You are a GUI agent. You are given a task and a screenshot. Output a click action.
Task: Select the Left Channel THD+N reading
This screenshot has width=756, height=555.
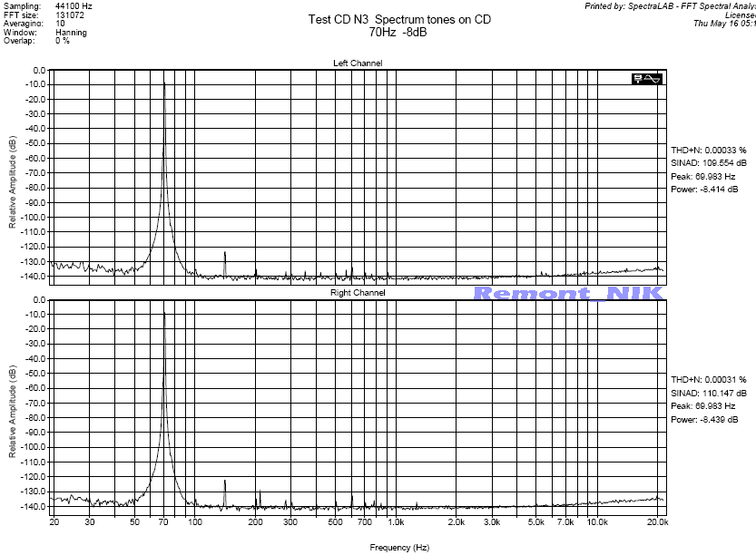[708, 150]
